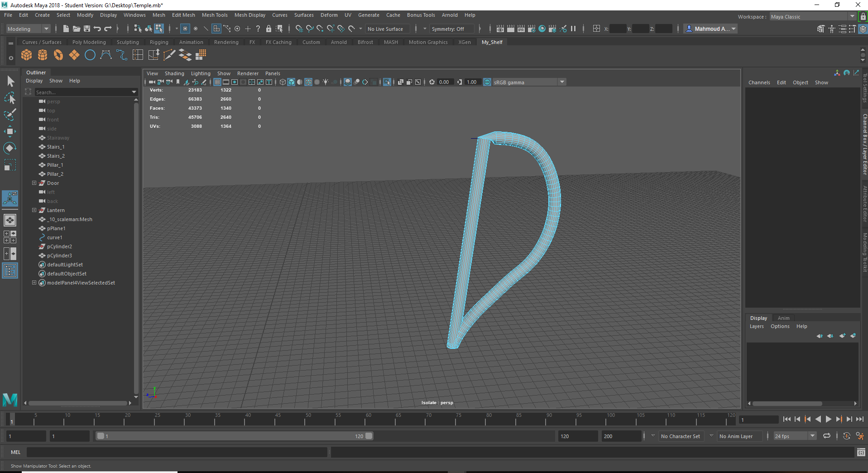Open the Mesh Tools menu
This screenshot has height=473, width=868.
pyautogui.click(x=215, y=15)
